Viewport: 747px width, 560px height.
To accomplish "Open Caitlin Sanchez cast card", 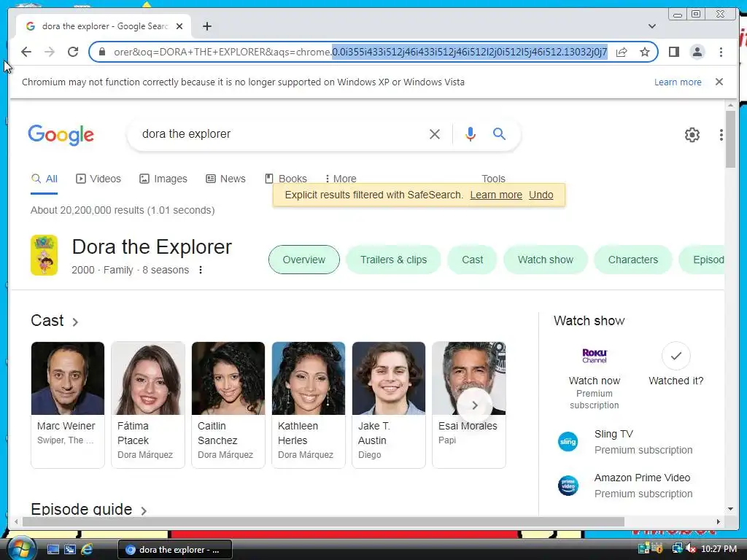I will 228,405.
